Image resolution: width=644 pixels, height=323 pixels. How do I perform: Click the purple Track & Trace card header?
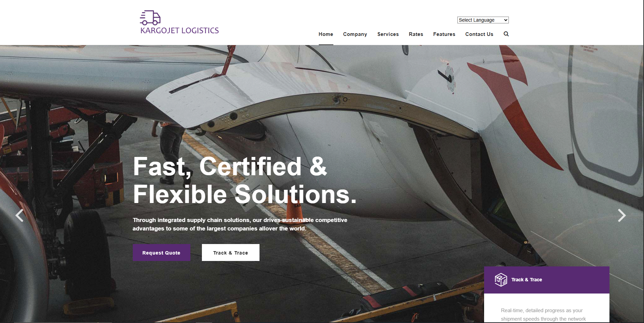pyautogui.click(x=547, y=280)
